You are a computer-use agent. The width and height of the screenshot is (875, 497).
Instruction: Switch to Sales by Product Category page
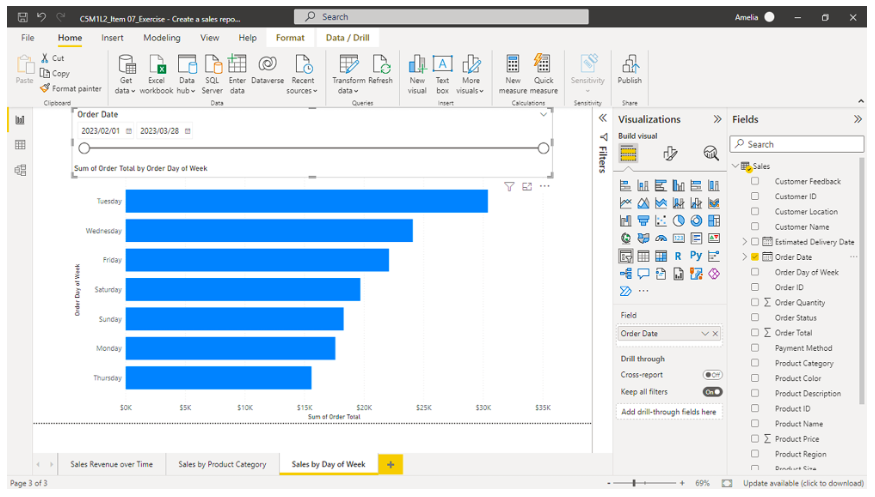[x=222, y=464]
